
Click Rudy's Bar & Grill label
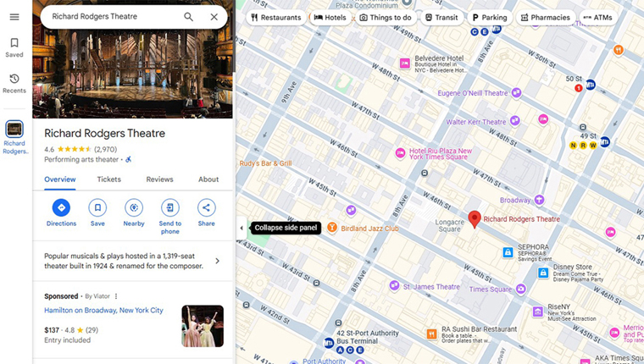pos(265,163)
